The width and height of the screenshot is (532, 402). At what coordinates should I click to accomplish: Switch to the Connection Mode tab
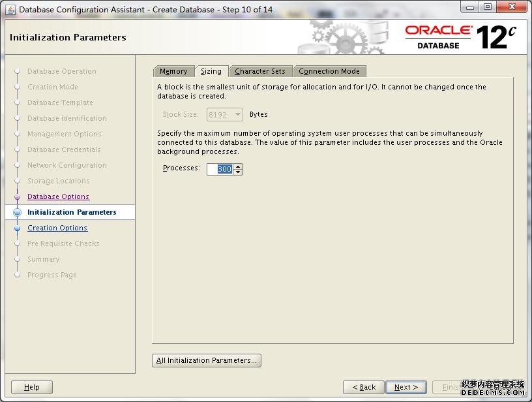point(329,71)
